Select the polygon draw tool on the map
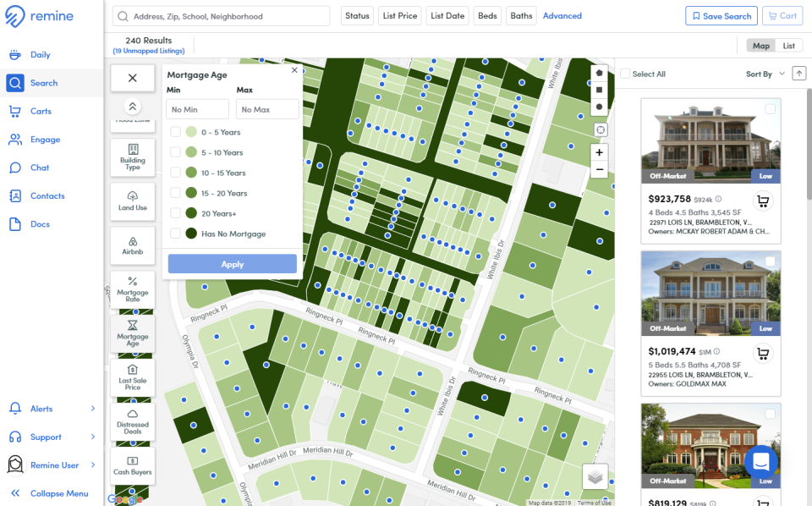 point(600,74)
